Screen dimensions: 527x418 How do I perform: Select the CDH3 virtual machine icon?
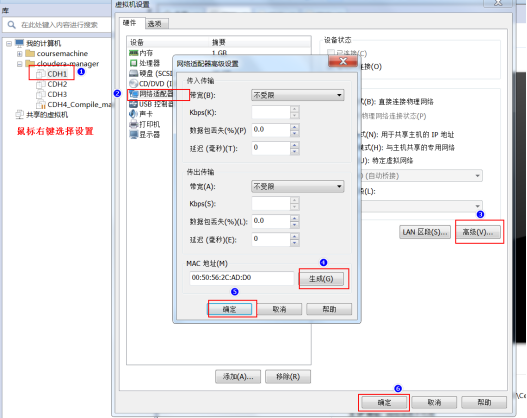[41, 94]
